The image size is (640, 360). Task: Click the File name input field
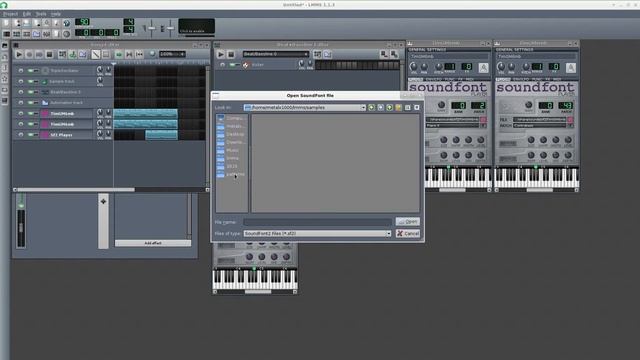click(x=318, y=222)
